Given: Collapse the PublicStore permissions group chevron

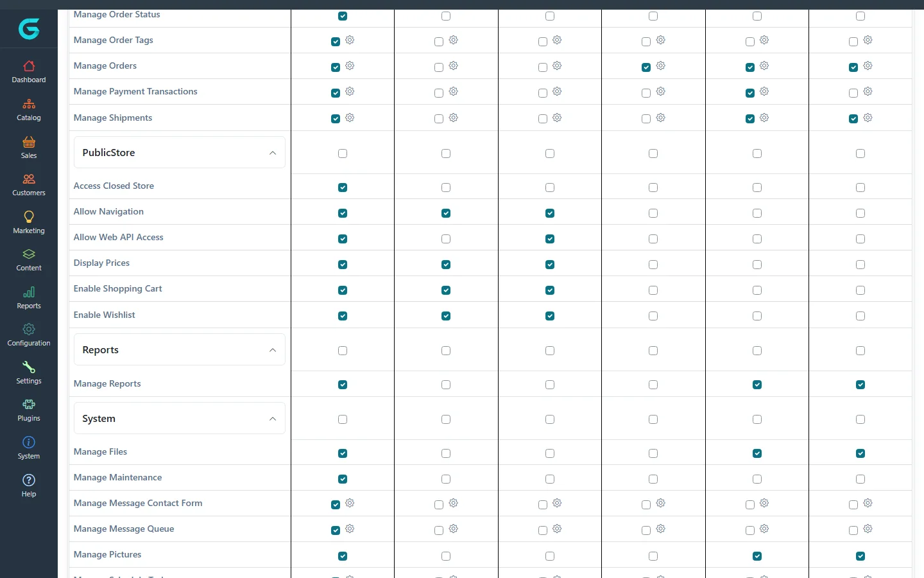Looking at the screenshot, I should click(x=273, y=153).
